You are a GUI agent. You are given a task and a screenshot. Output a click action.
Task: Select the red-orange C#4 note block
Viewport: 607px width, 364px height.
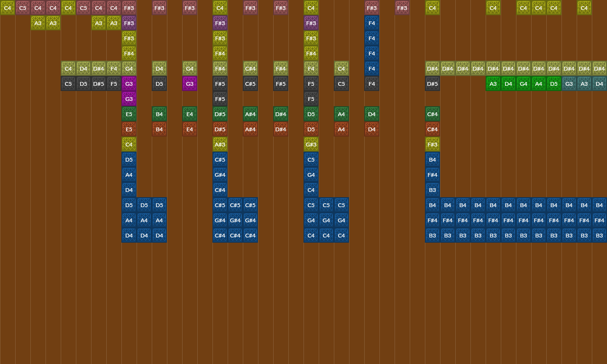click(432, 129)
